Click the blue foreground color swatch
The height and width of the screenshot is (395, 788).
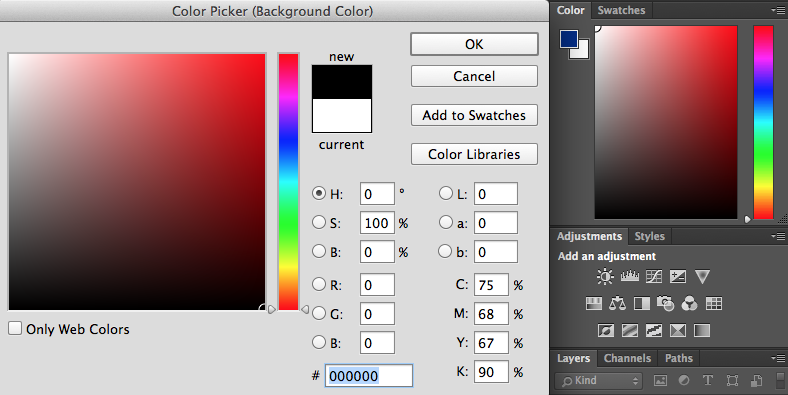568,39
